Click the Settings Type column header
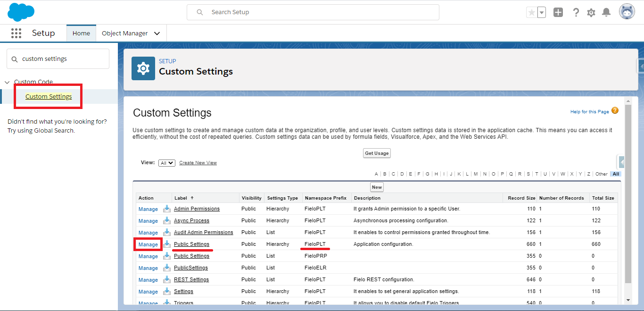Image resolution: width=644 pixels, height=311 pixels. pos(282,198)
